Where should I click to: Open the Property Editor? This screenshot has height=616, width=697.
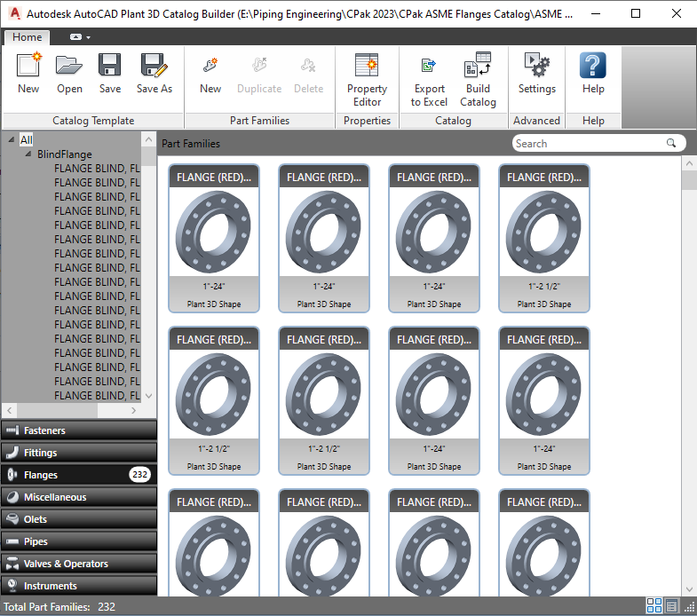368,80
